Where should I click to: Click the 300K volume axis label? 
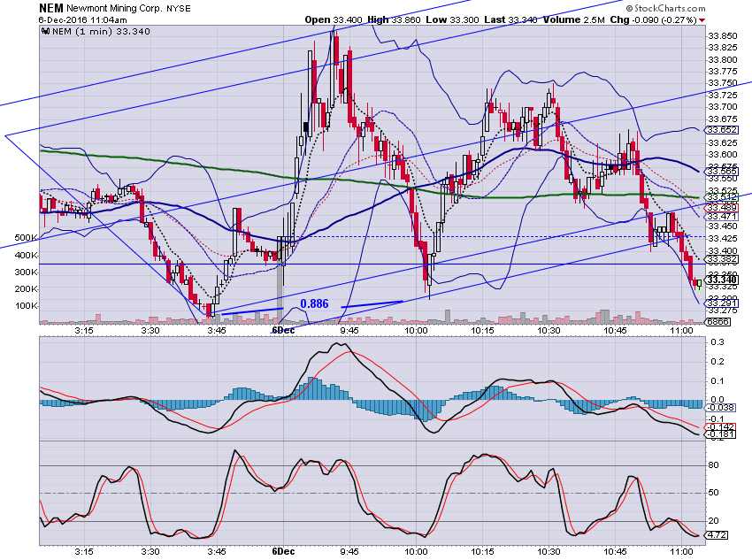[26, 272]
